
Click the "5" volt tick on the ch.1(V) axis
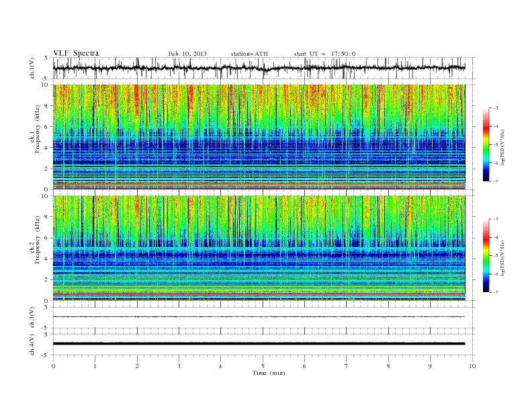[46, 58]
